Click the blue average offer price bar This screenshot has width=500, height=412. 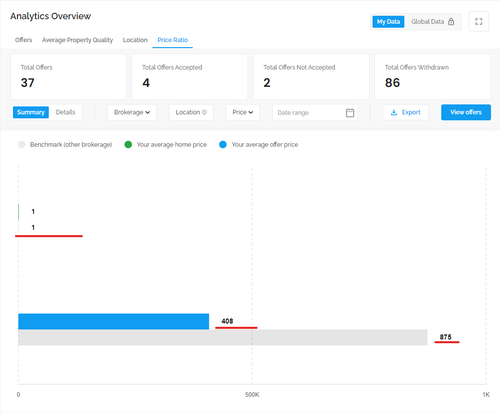click(x=114, y=321)
